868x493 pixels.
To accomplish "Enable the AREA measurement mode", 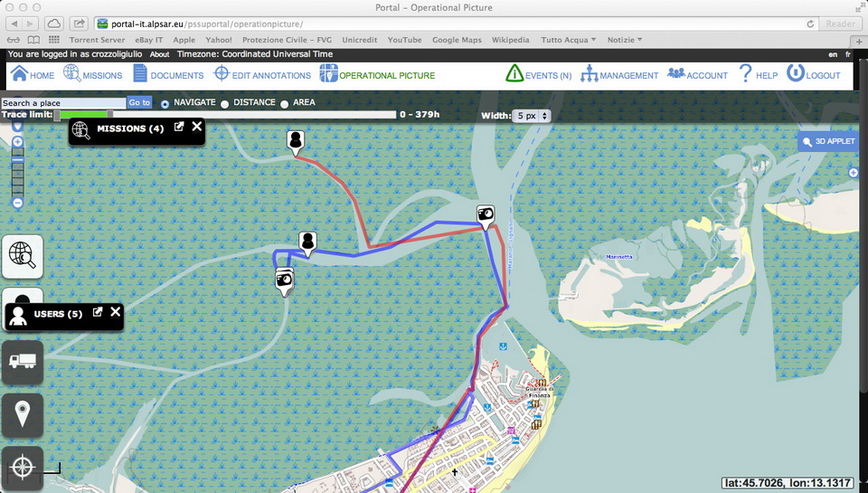I will coord(285,104).
